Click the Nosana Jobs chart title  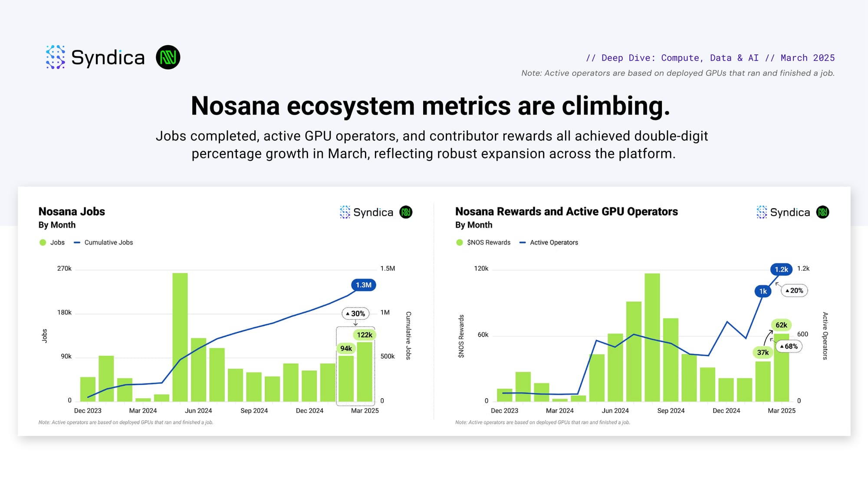click(72, 212)
